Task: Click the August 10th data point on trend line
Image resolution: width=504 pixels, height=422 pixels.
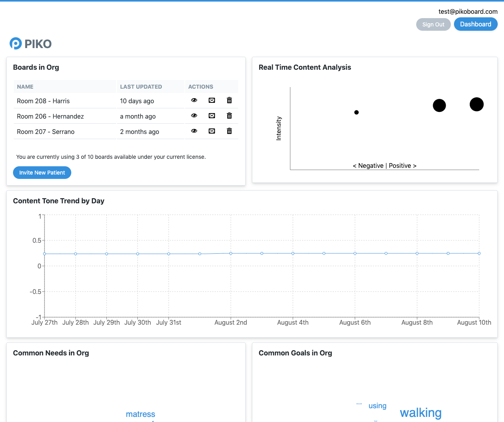Action: coord(479,253)
